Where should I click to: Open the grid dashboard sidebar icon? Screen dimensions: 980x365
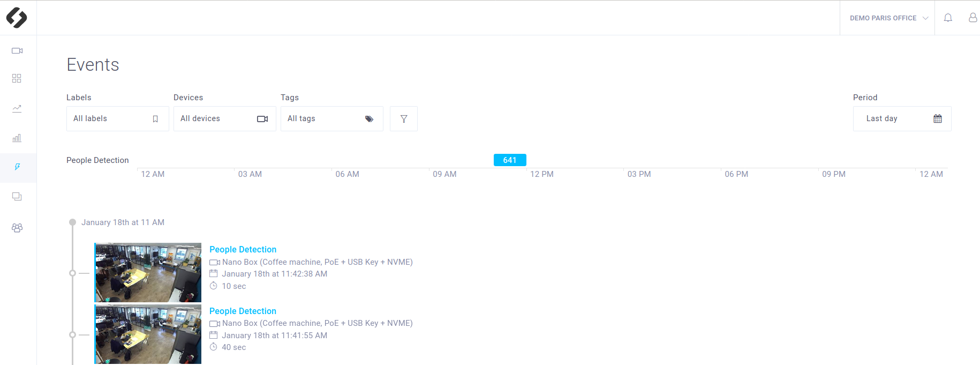(17, 79)
